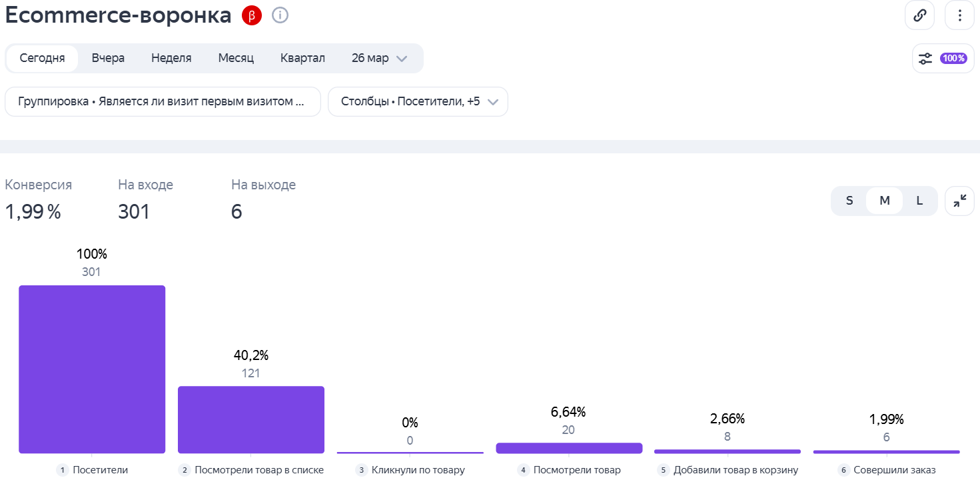This screenshot has width=980, height=492.
Task: Click the Посмотрели товар в списке bar
Action: coord(251,420)
